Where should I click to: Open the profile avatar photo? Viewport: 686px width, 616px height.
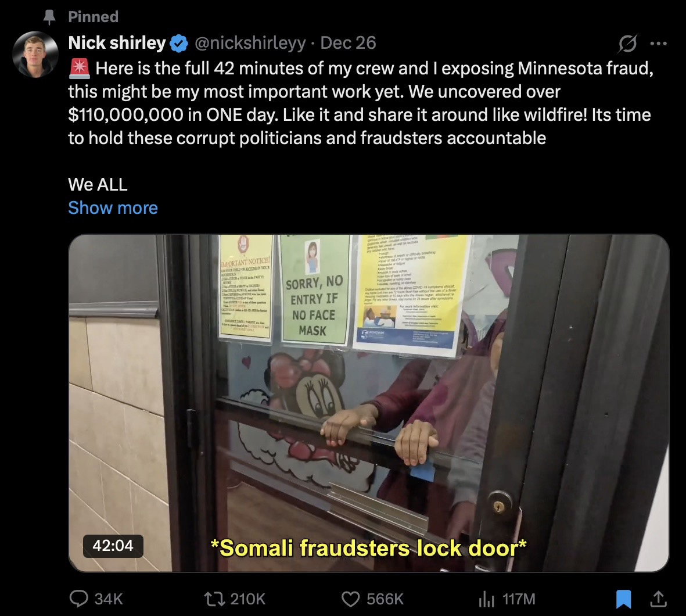(x=35, y=54)
